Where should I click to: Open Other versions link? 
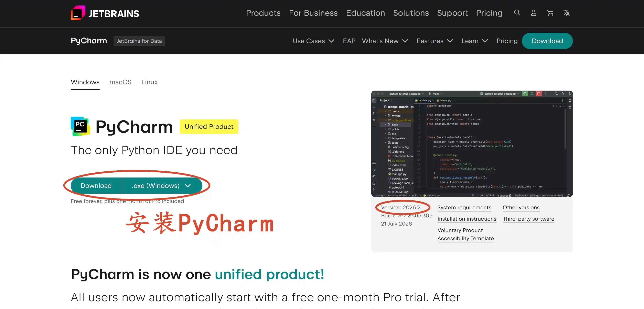(x=521, y=207)
